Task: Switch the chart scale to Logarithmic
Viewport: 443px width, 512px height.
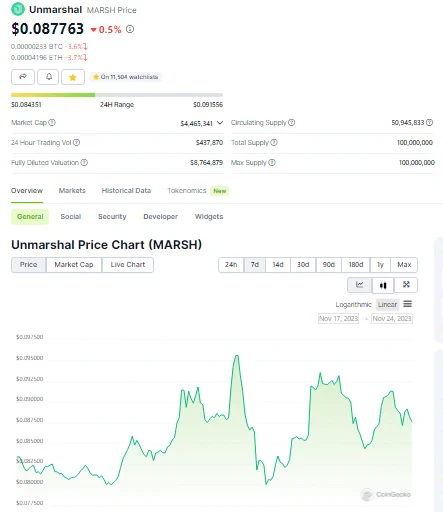Action: [x=353, y=304]
